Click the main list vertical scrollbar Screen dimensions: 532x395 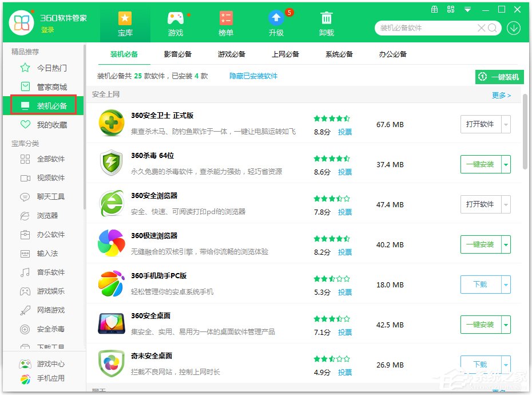coord(526,132)
